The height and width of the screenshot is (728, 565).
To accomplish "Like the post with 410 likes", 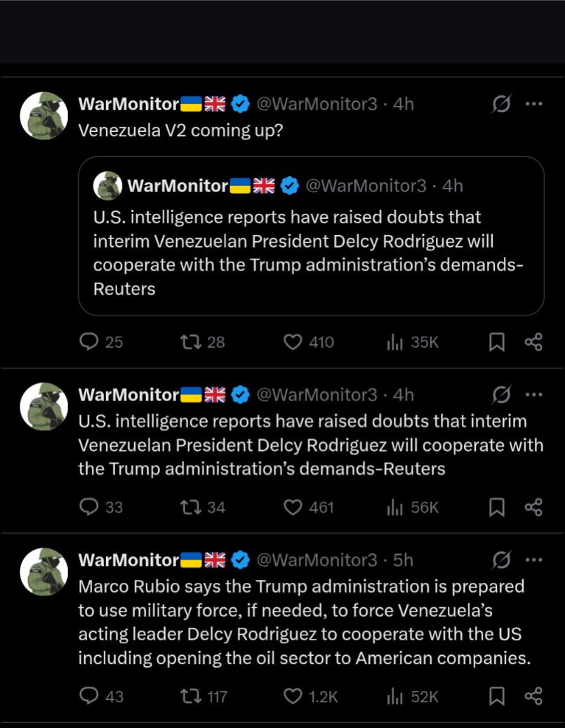I will tap(293, 342).
